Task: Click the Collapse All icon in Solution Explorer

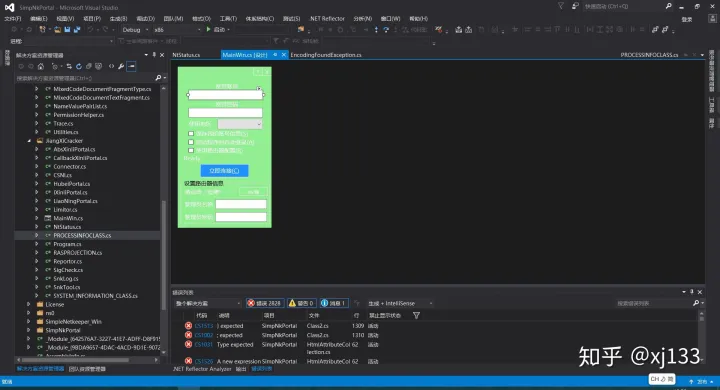Action: coord(89,66)
